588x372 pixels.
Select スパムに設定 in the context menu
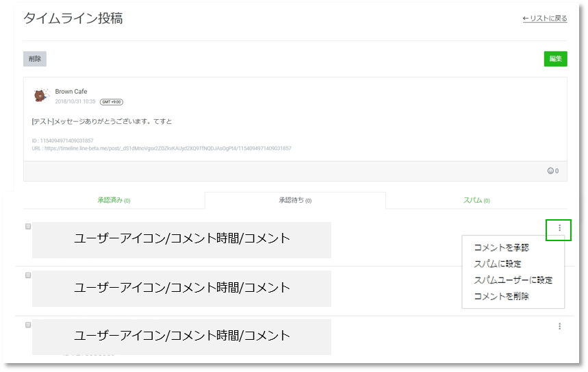point(498,264)
